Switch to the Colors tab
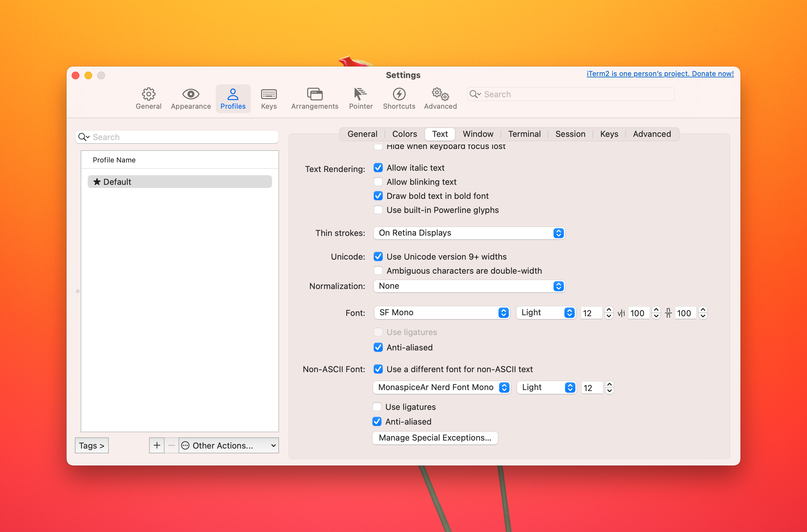The width and height of the screenshot is (807, 532). tap(404, 134)
